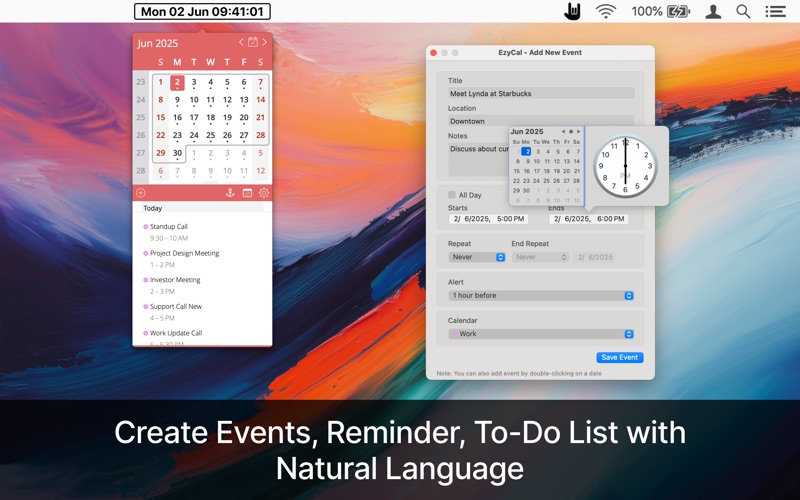Click the Jun 2025 header in red calendar

click(158, 43)
